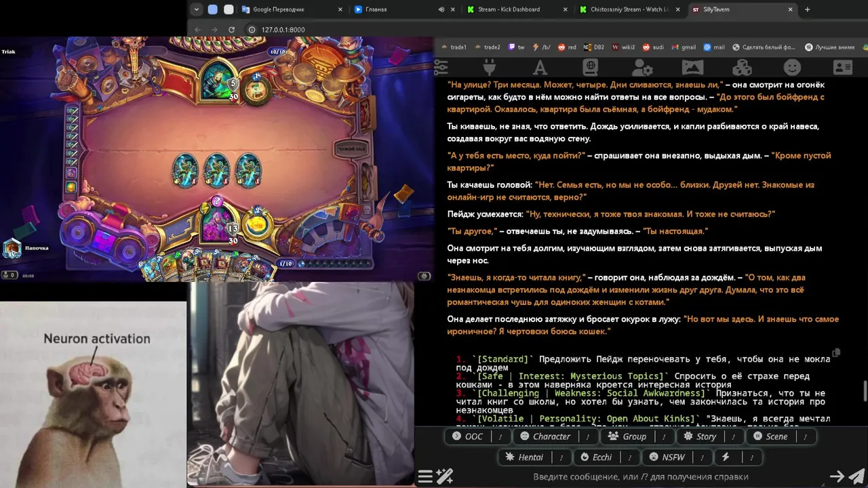The height and width of the screenshot is (488, 868).
Task: Open Hearthstone game menu gear icon
Action: 425,276
